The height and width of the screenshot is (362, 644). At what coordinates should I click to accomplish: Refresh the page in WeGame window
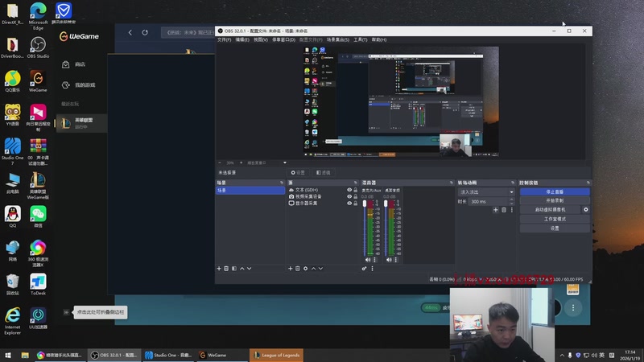[145, 32]
